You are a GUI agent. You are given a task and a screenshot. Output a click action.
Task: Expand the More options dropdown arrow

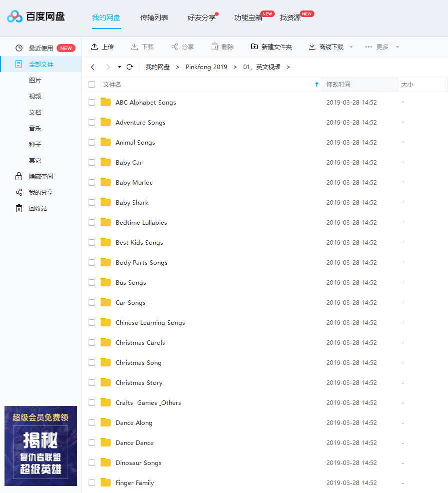(397, 47)
